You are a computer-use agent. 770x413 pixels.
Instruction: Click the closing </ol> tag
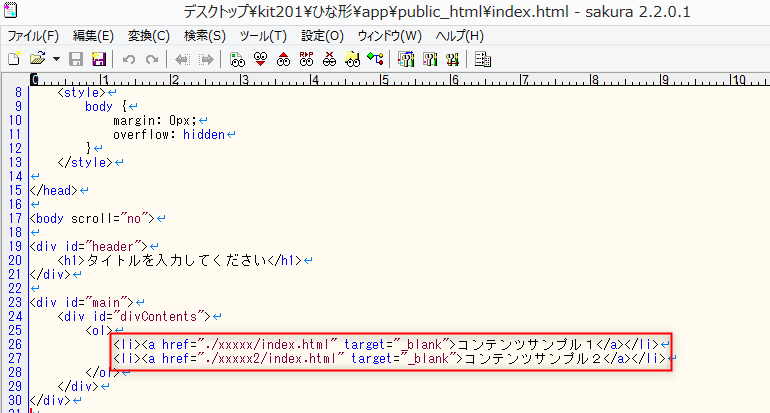pyautogui.click(x=103, y=372)
